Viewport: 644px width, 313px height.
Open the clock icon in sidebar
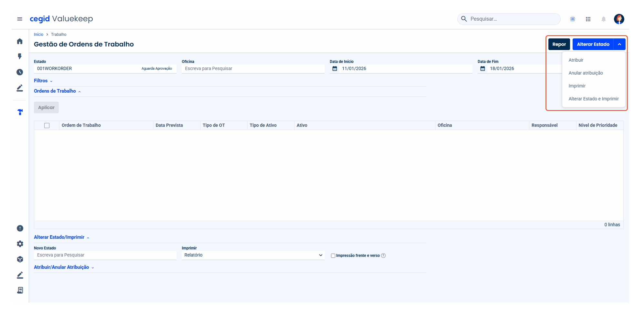(x=20, y=72)
